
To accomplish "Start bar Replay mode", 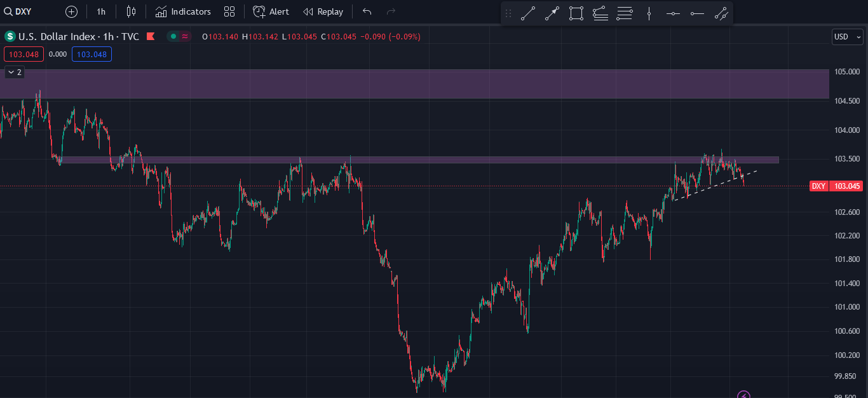I will click(x=323, y=11).
